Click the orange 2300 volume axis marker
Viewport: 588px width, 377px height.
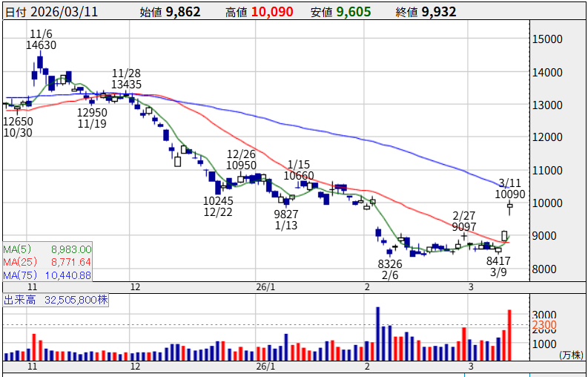(544, 325)
